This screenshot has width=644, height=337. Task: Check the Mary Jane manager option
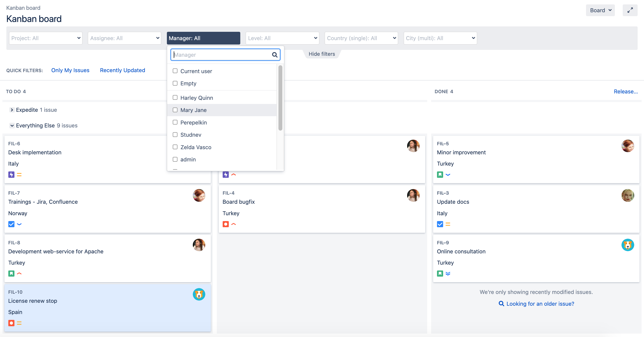(175, 110)
